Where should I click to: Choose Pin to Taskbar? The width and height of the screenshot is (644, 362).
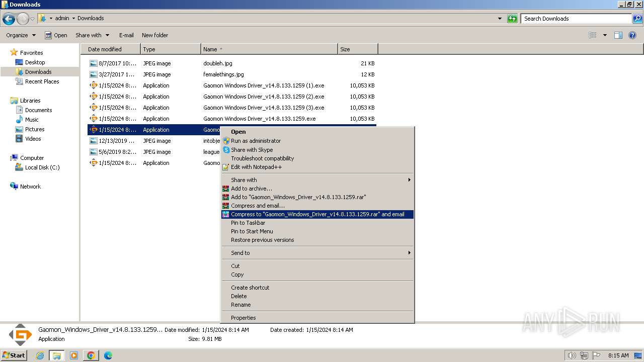point(317,223)
